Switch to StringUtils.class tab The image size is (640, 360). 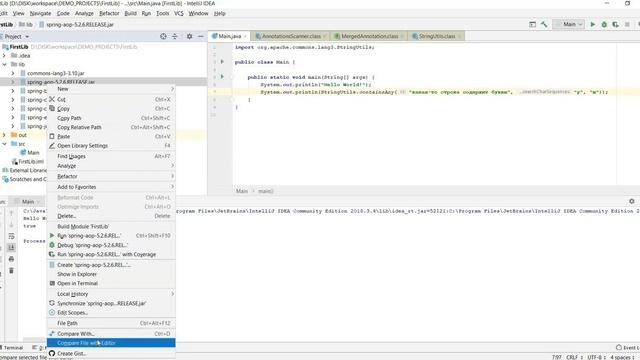pyautogui.click(x=437, y=36)
